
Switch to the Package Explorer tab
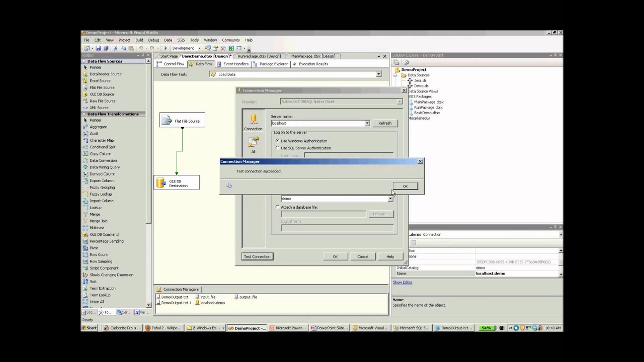pos(271,64)
